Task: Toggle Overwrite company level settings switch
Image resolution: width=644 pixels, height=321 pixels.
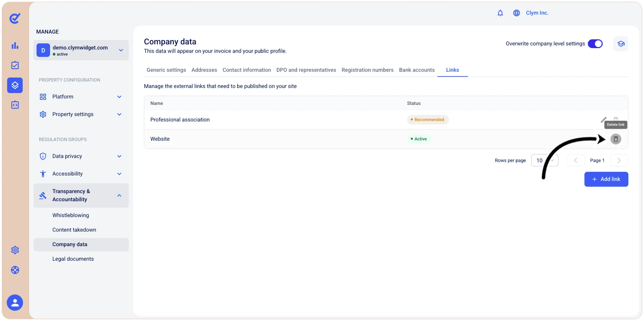Action: [x=595, y=44]
